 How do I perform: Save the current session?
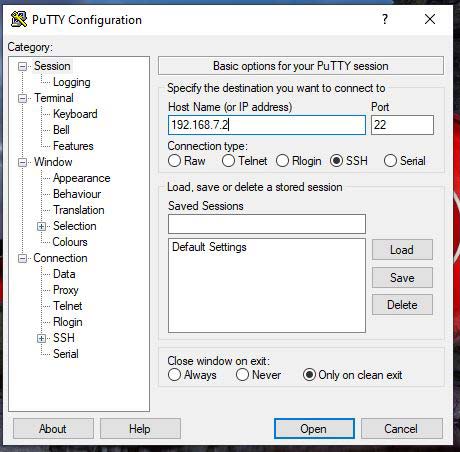(402, 278)
